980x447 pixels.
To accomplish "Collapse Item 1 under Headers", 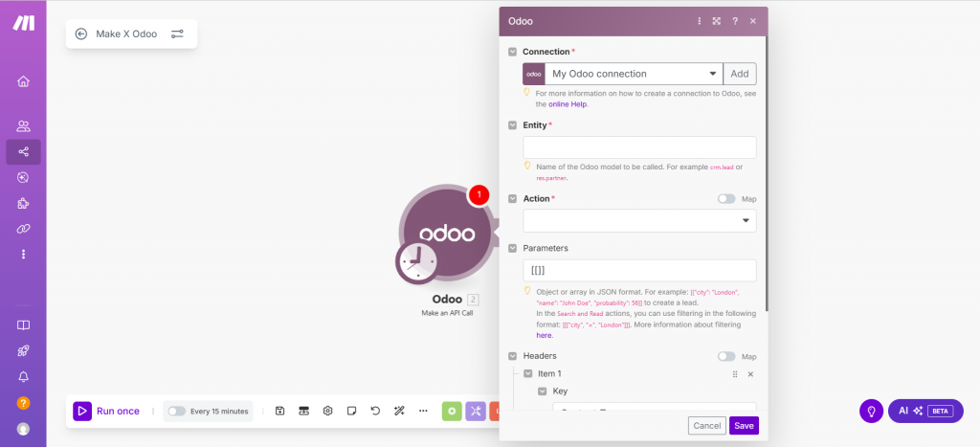I will (x=527, y=374).
